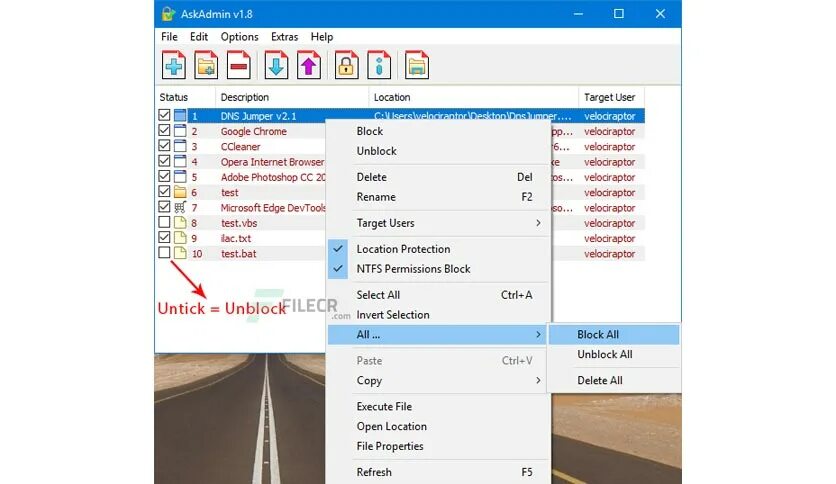Sort by the Description column header
Image resolution: width=836 pixels, height=484 pixels.
click(292, 98)
